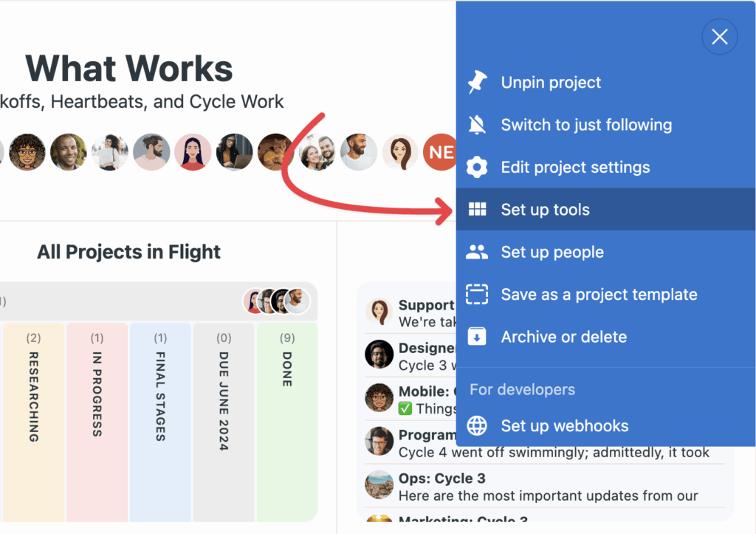The image size is (756, 534).
Task: Click the red NE avatar circle
Action: (x=441, y=153)
